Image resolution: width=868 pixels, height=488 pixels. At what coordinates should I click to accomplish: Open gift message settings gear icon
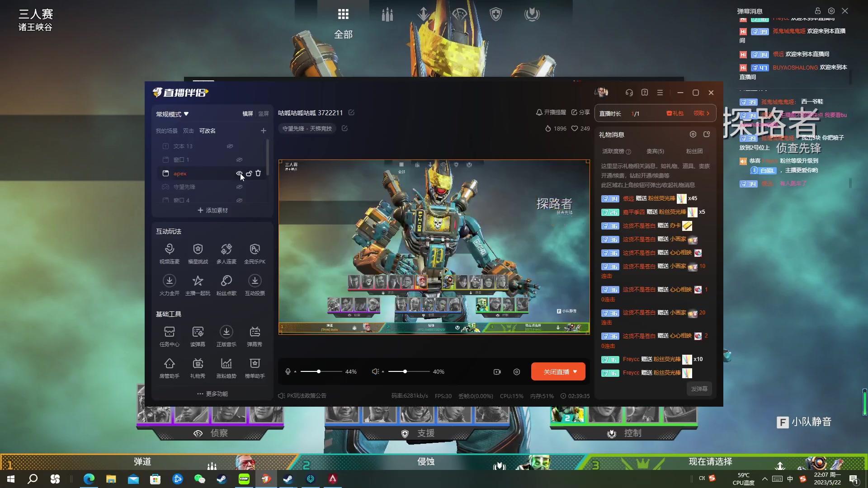coord(693,134)
